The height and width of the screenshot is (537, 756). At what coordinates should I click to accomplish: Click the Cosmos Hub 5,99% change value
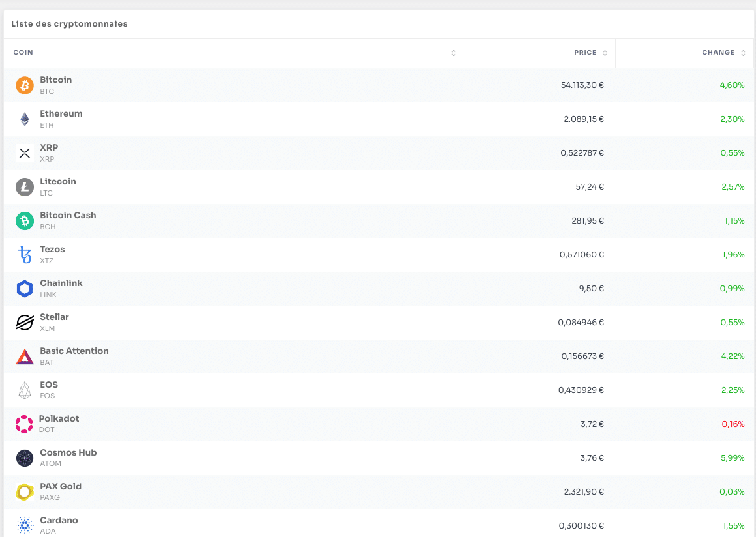pos(732,458)
